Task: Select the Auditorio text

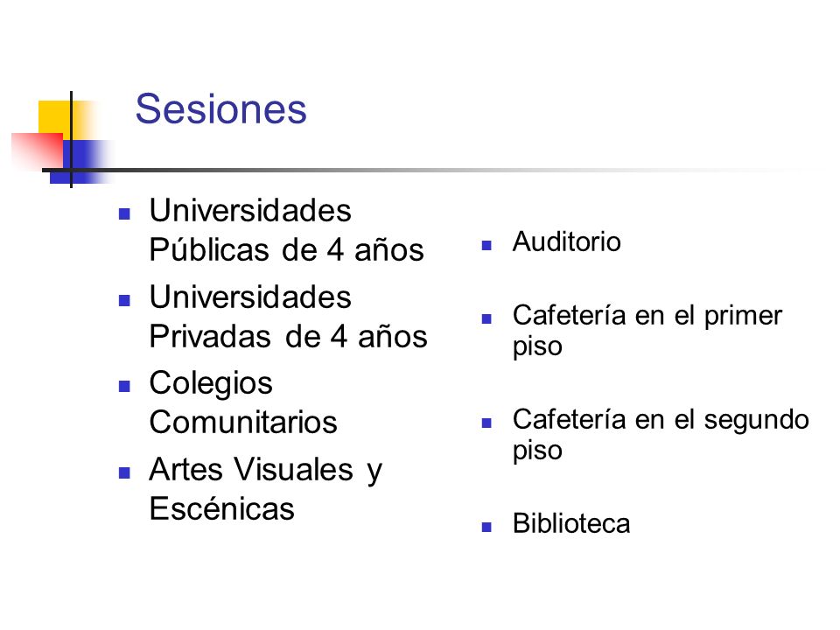Action: 567,241
